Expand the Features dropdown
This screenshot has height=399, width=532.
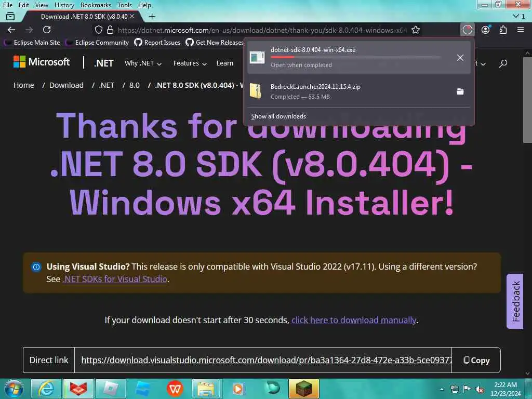point(190,63)
